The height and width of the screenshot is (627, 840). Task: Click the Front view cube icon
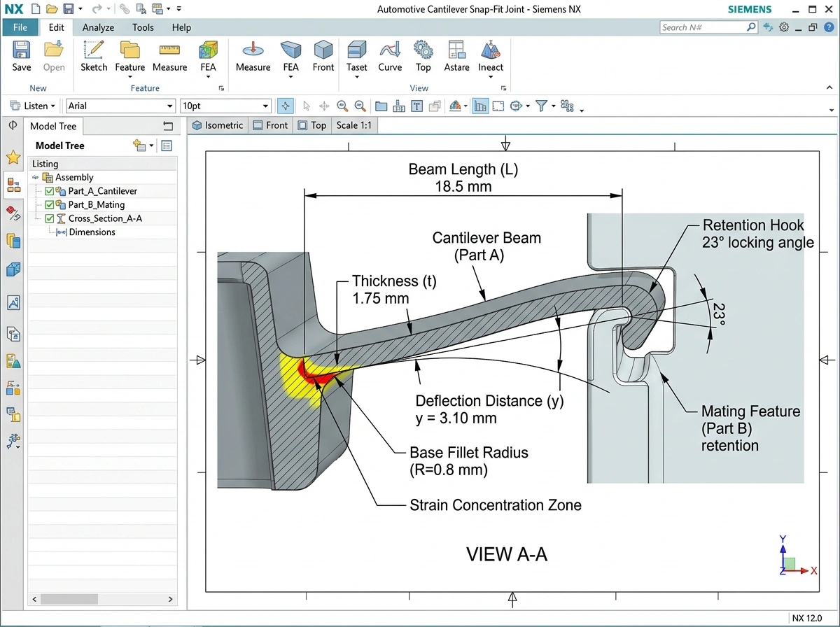tap(323, 50)
